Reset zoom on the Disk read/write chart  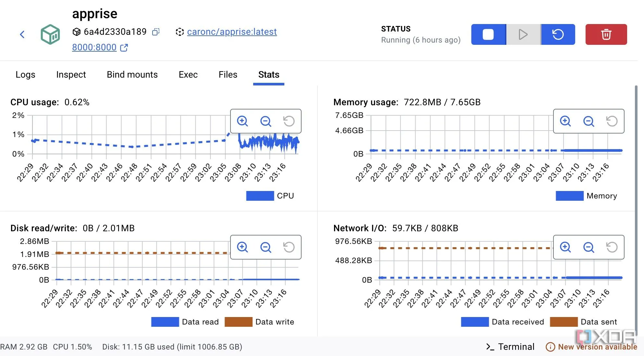(x=289, y=247)
